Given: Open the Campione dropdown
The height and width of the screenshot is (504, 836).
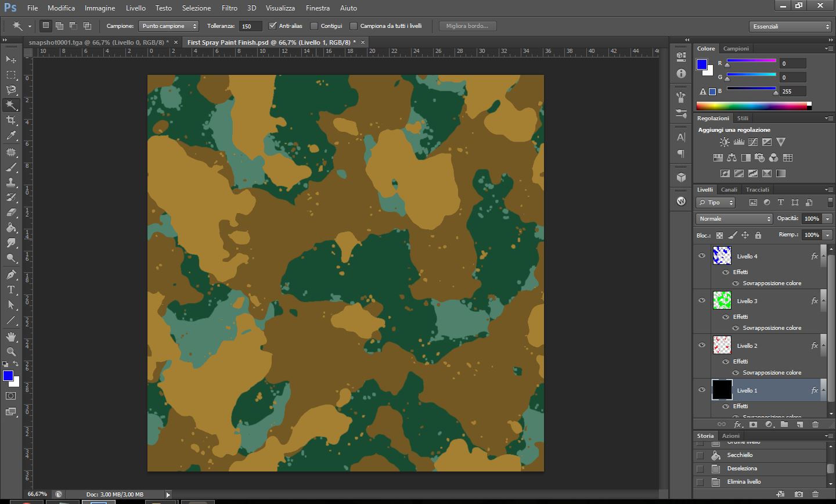Looking at the screenshot, I should (x=169, y=26).
